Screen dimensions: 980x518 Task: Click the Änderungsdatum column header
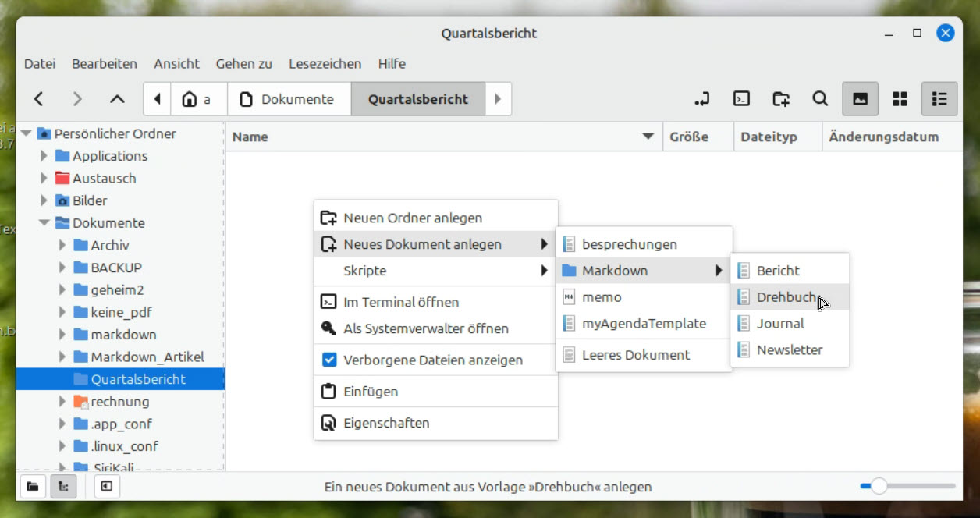coord(883,137)
